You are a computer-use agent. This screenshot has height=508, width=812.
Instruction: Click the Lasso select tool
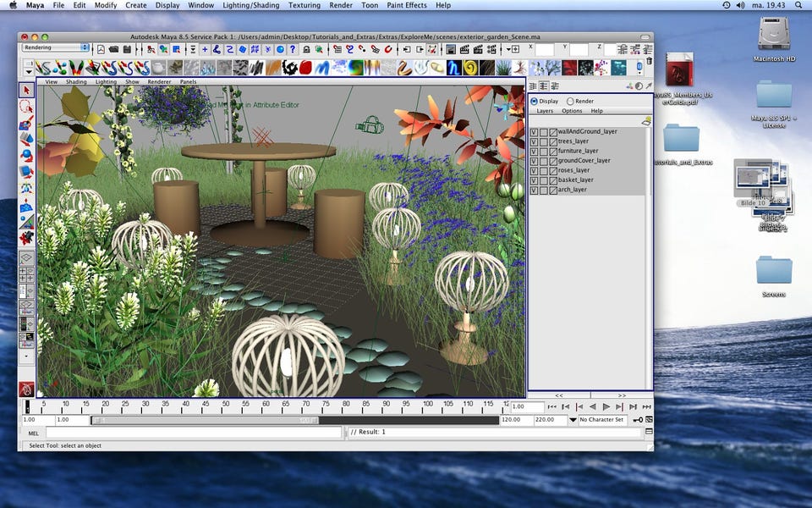[x=26, y=107]
